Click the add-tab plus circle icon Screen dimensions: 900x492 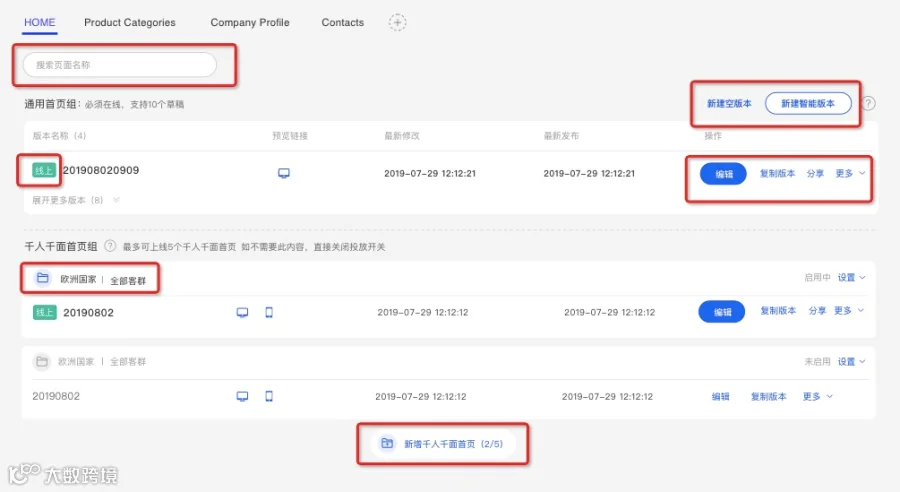pyautogui.click(x=397, y=22)
